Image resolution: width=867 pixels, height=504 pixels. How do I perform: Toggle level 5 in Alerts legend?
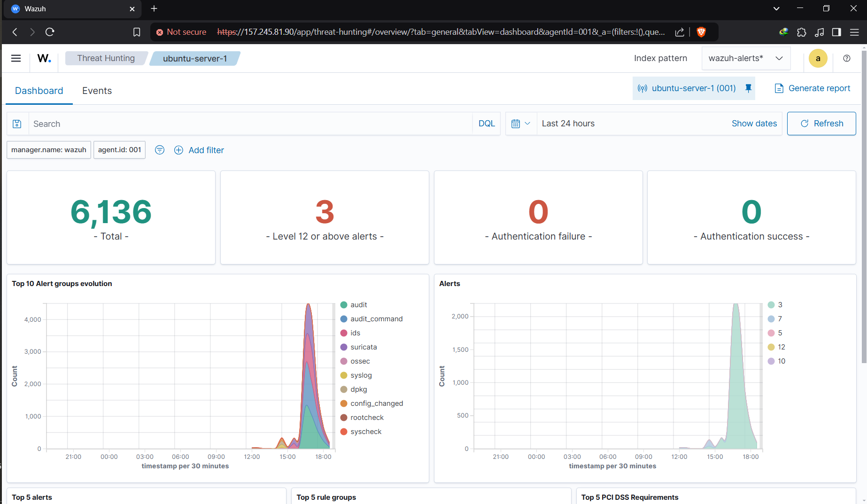775,333
